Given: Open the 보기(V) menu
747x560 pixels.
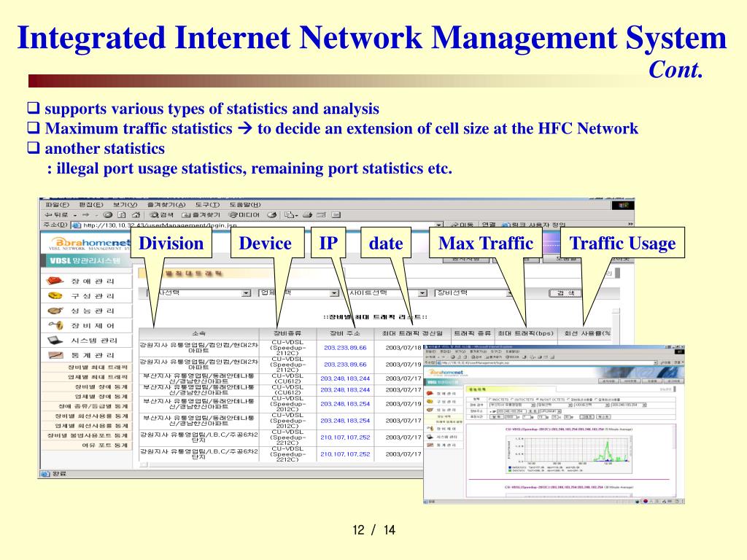Looking at the screenshot, I should (x=125, y=205).
